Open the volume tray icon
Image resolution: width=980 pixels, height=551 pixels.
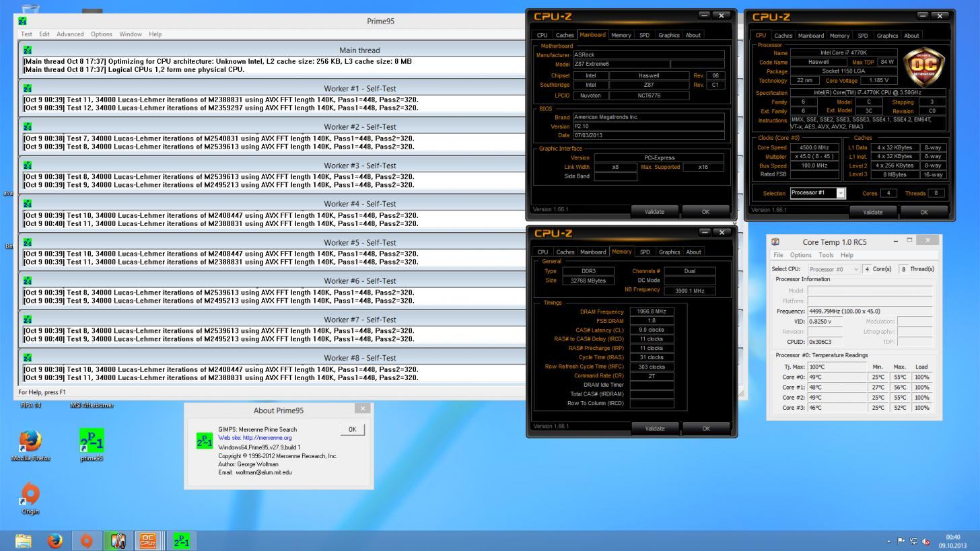926,541
